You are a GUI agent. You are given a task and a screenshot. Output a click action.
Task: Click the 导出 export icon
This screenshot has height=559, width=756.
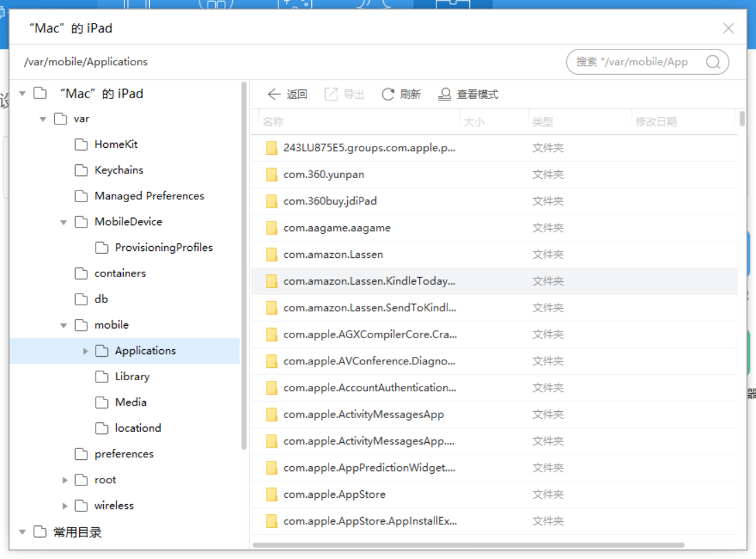[331, 94]
